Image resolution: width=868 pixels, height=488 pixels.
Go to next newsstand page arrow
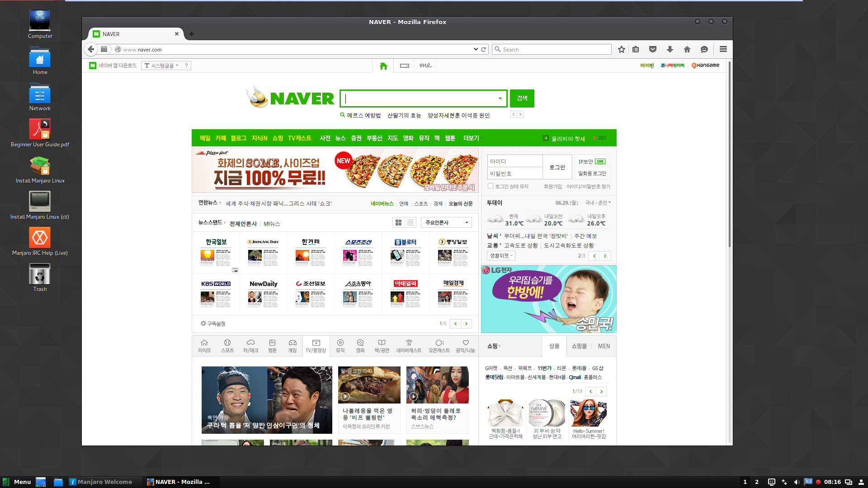pos(466,324)
